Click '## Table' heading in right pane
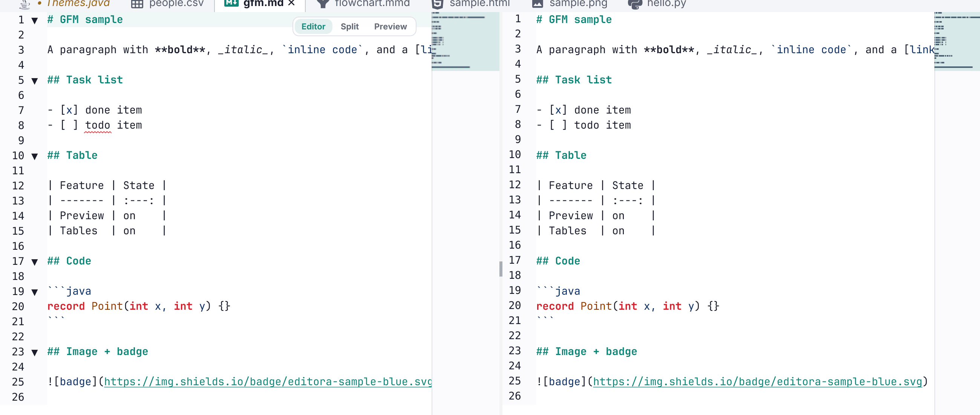Image resolution: width=980 pixels, height=415 pixels. [x=561, y=155]
